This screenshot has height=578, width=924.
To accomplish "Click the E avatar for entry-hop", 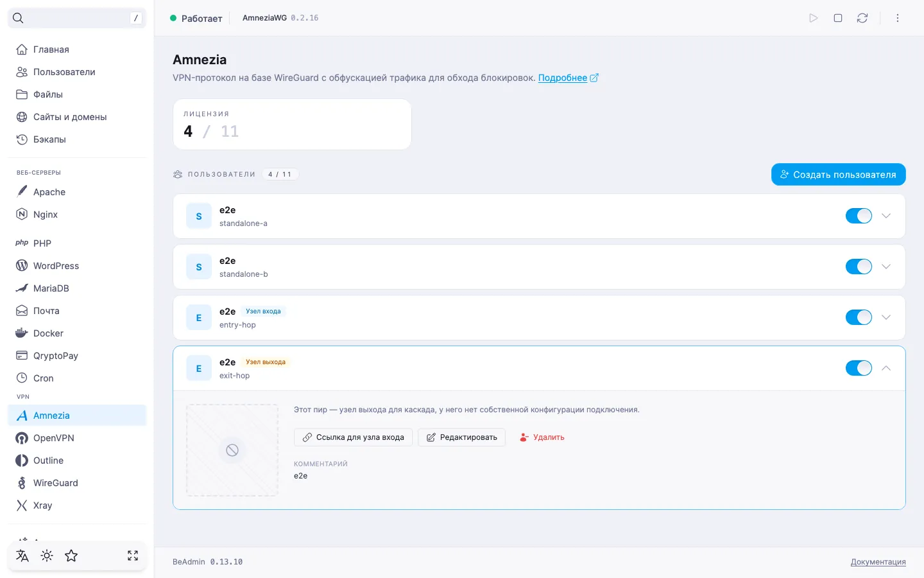I will click(x=199, y=318).
